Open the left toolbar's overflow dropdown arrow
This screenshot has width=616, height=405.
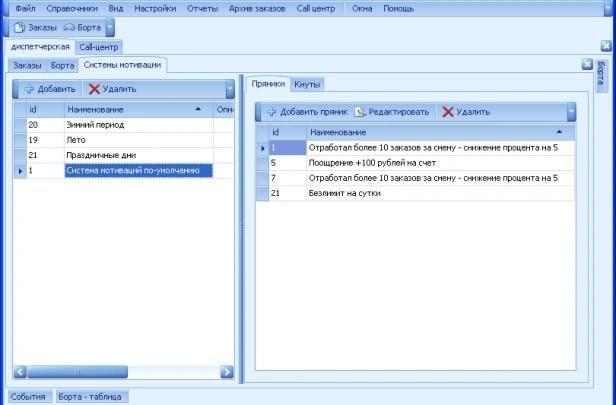pyautogui.click(x=230, y=89)
